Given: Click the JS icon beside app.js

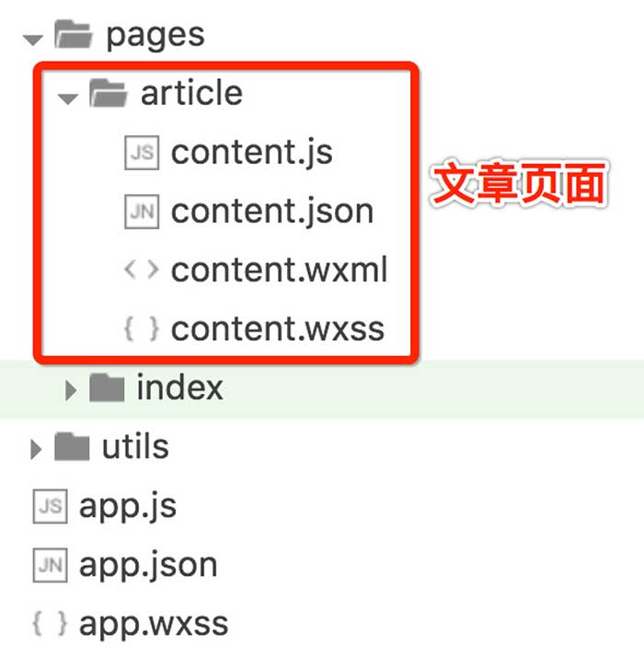Looking at the screenshot, I should tap(50, 506).
